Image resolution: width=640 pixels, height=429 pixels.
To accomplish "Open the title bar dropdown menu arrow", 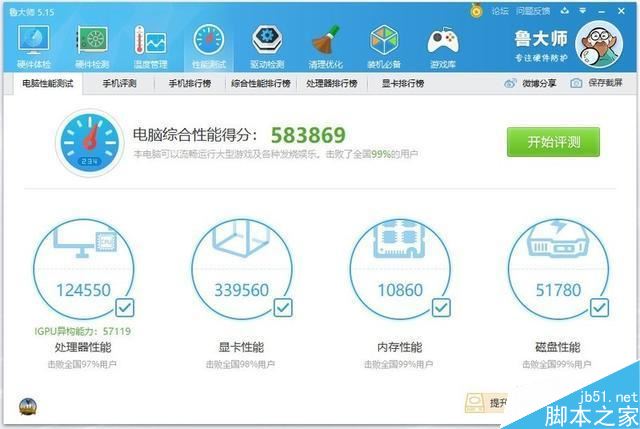I will 582,11.
